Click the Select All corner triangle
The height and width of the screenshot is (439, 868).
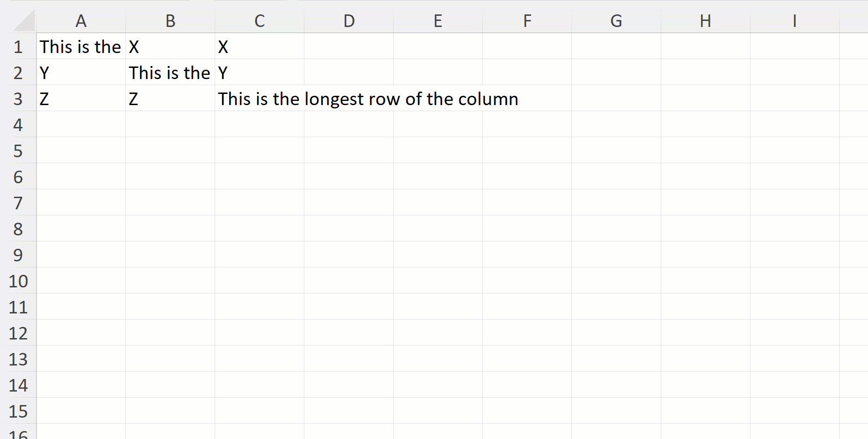coord(24,21)
